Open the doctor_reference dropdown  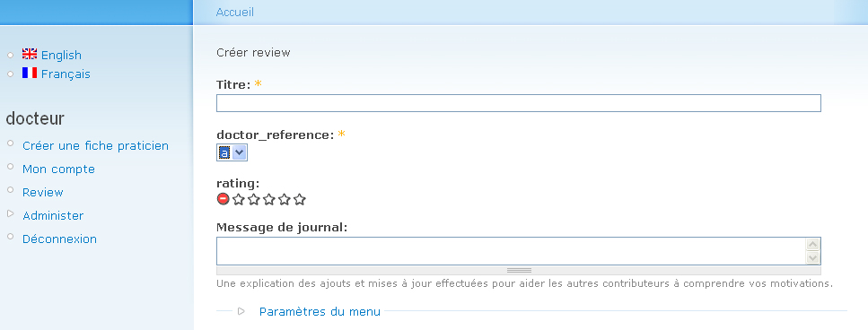pyautogui.click(x=232, y=152)
